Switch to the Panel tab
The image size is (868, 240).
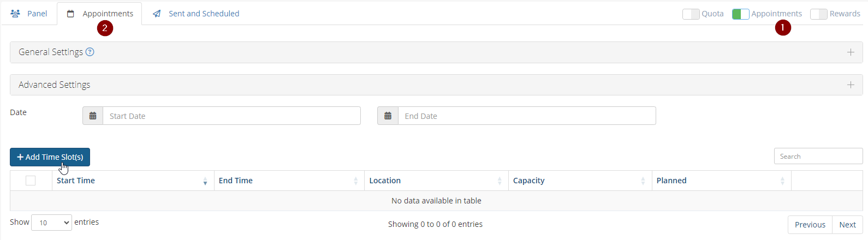tap(29, 14)
